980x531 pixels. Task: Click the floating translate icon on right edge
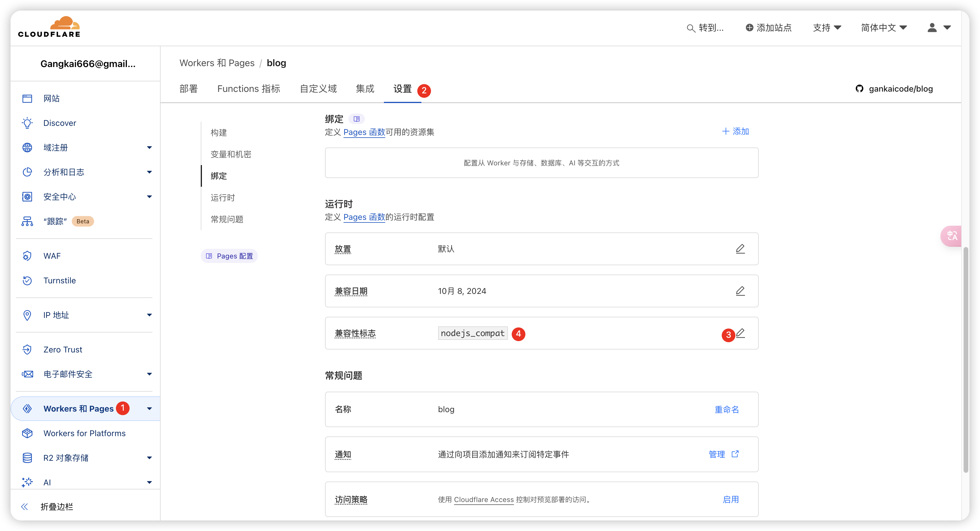952,236
